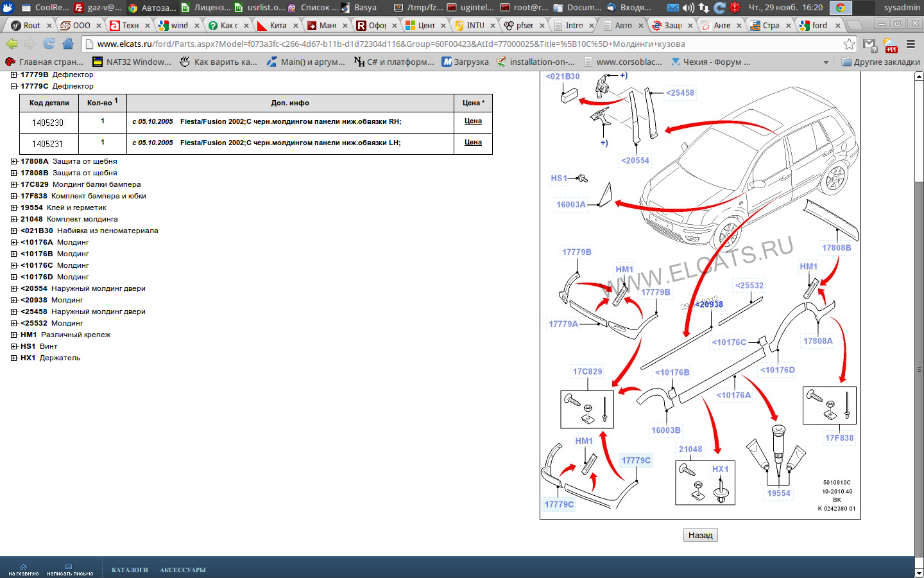
Task: Open the top-left application menu icon
Action: [x=8, y=8]
